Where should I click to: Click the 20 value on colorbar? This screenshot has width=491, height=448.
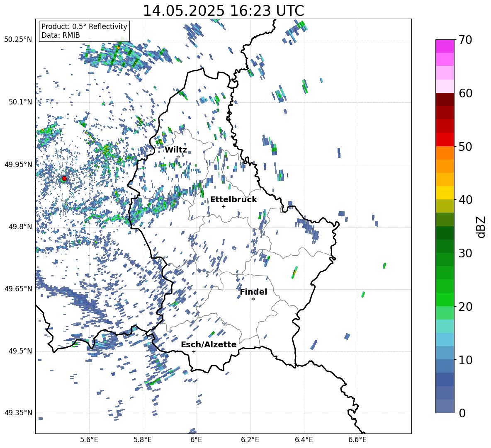465,307
